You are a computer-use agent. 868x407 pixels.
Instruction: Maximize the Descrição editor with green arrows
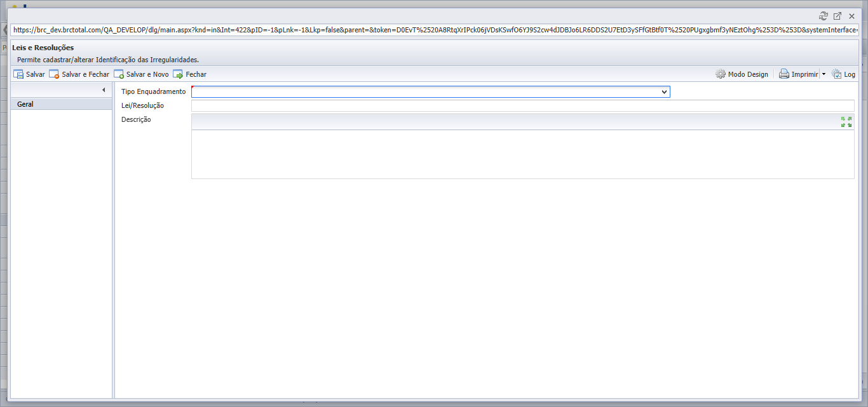[x=846, y=122]
